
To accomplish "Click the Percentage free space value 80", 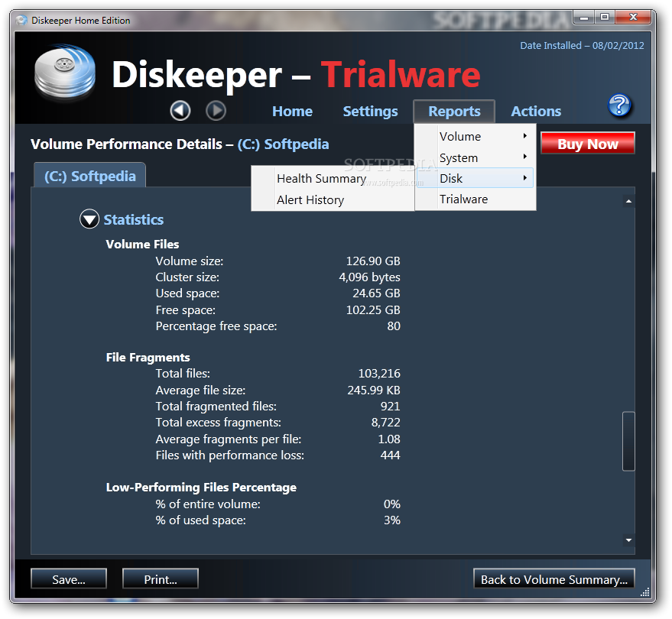I will click(x=394, y=326).
